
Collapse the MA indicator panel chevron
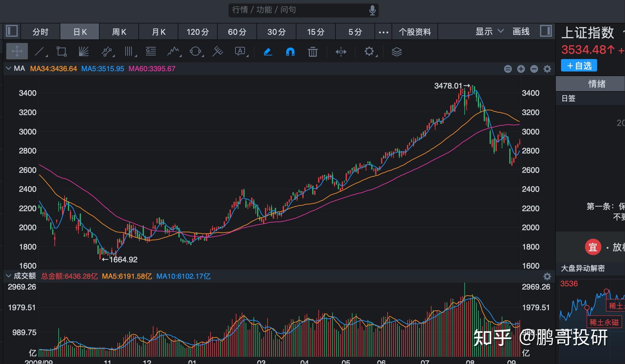(9, 69)
